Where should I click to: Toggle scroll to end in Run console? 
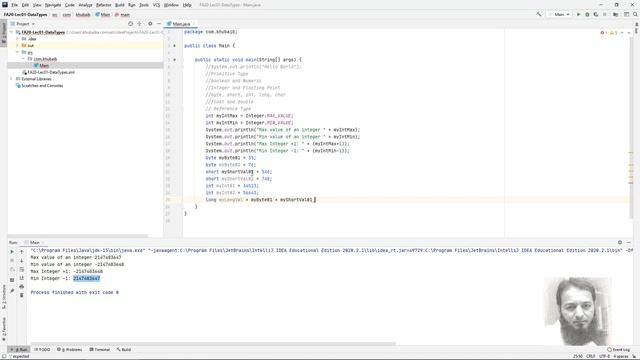[x=22, y=278]
